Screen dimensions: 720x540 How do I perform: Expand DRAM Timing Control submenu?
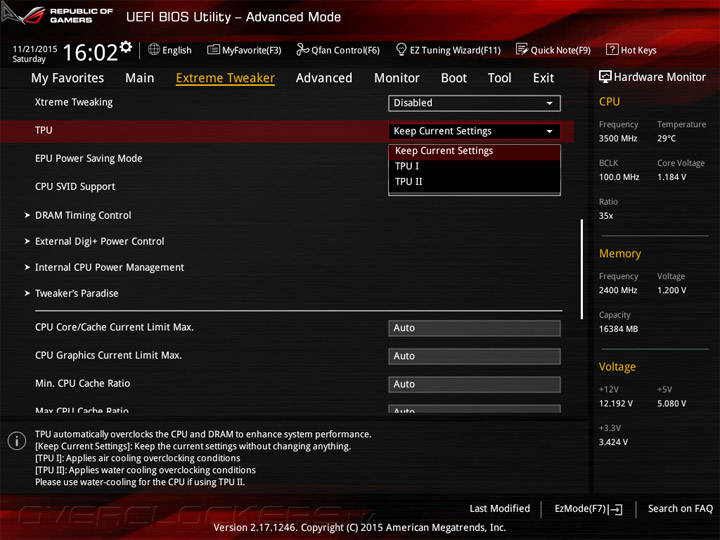pos(83,215)
